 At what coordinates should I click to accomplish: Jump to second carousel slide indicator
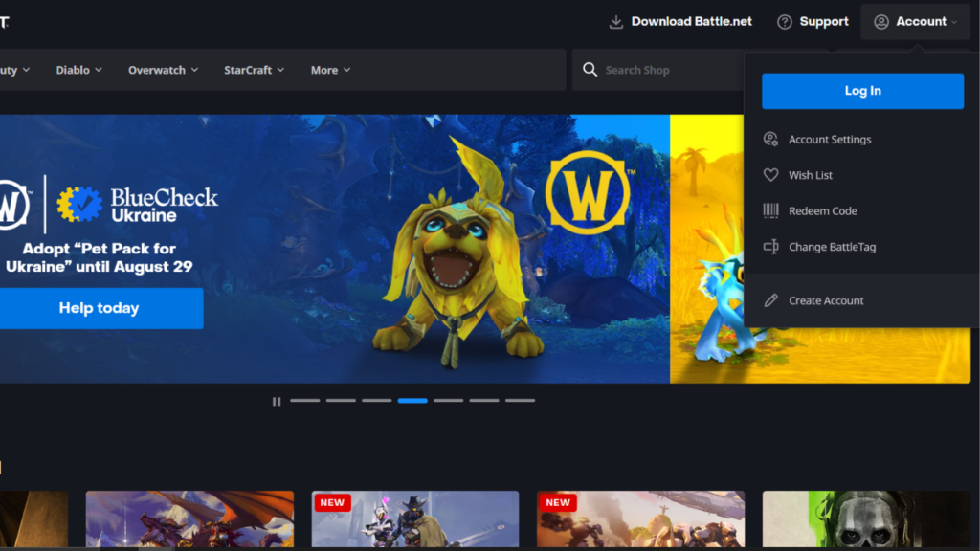tap(341, 401)
